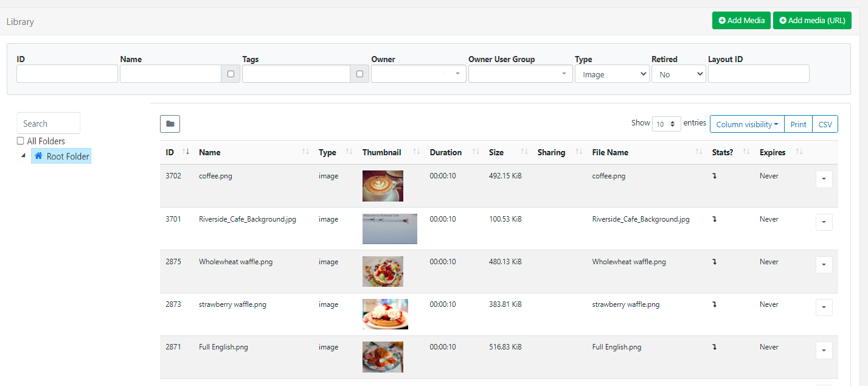This screenshot has height=386, width=868.
Task: Open the Type filter dropdown
Action: click(x=611, y=74)
